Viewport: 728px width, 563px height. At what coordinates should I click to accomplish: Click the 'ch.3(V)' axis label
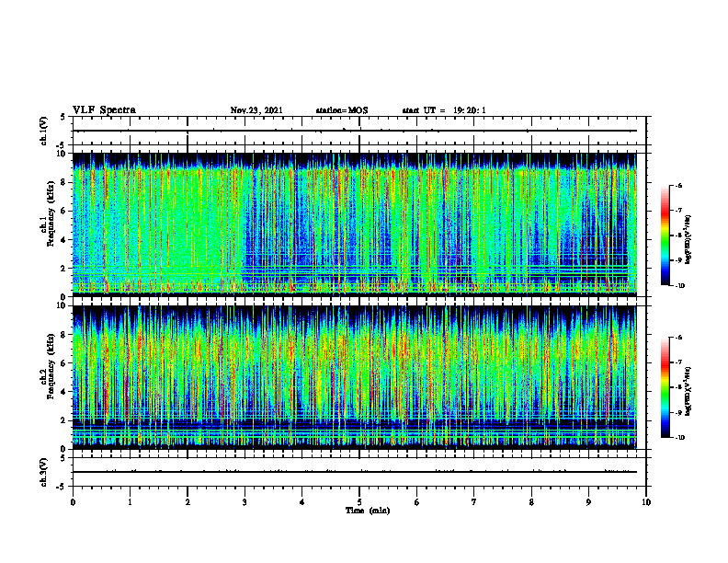(44, 472)
